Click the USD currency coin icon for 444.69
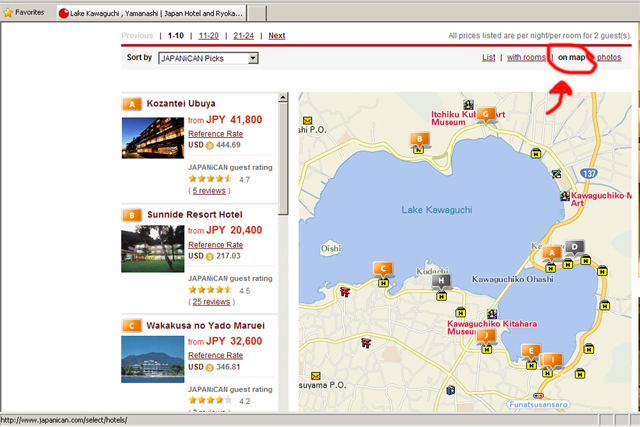 [210, 145]
